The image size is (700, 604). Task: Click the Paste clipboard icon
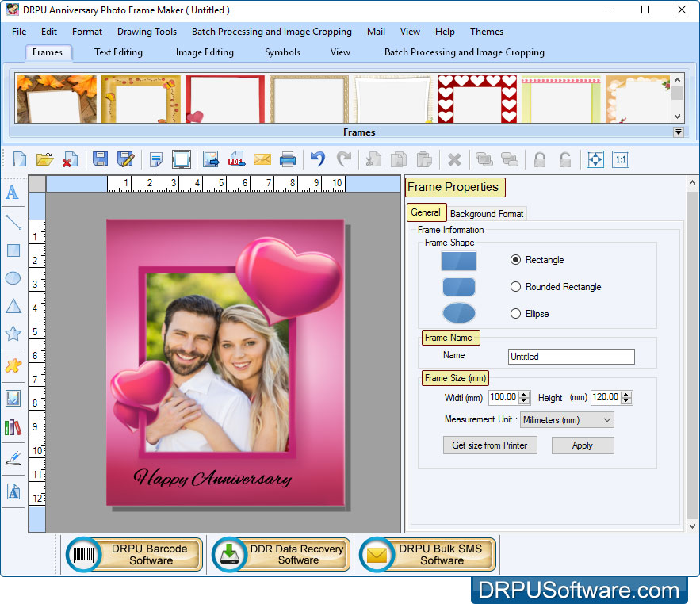point(424,159)
